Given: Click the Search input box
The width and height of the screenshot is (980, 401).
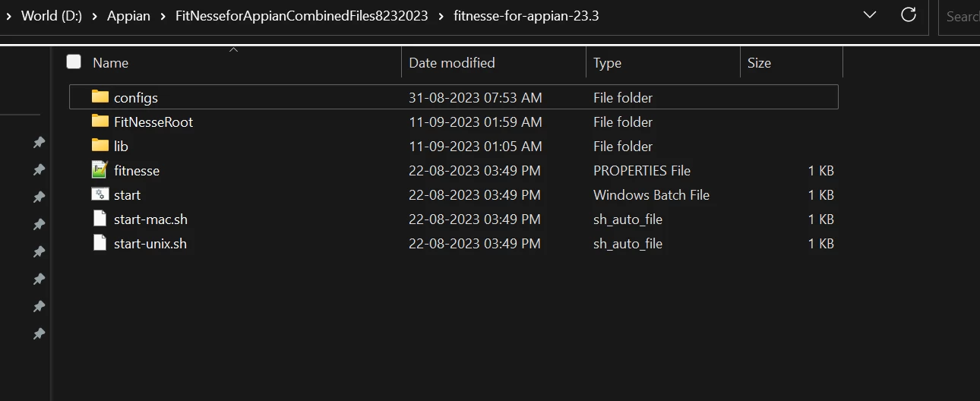Looking at the screenshot, I should (959, 16).
